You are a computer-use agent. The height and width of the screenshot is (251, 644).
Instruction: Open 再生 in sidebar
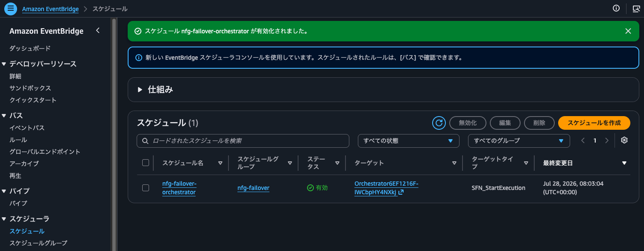(15, 175)
